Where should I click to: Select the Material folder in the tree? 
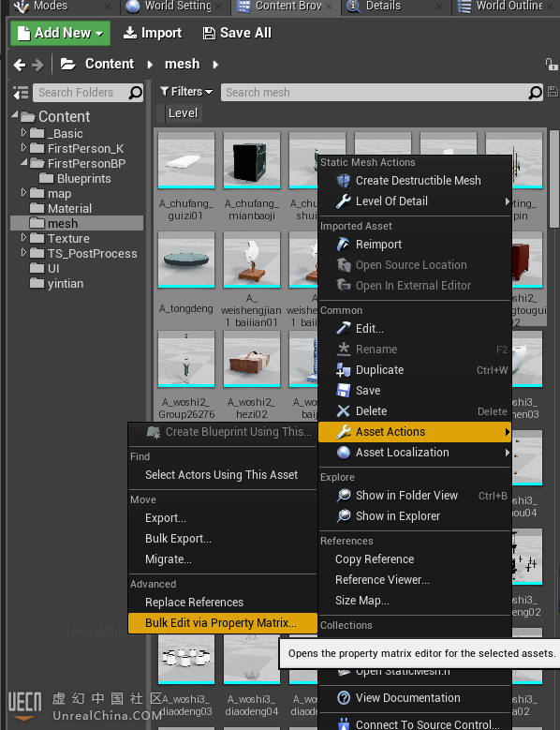pos(69,209)
